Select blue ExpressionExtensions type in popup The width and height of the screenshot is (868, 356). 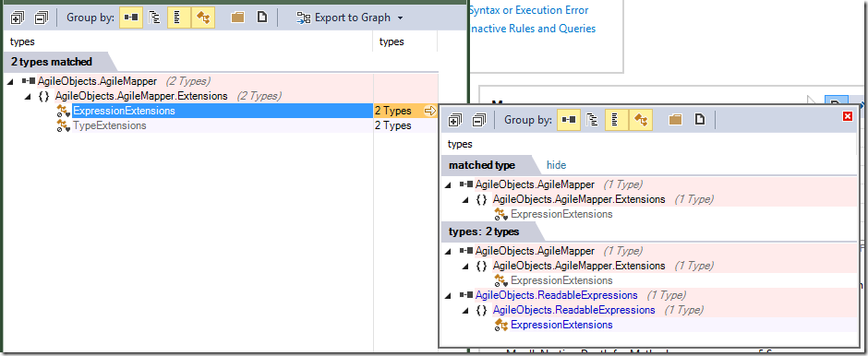click(561, 325)
